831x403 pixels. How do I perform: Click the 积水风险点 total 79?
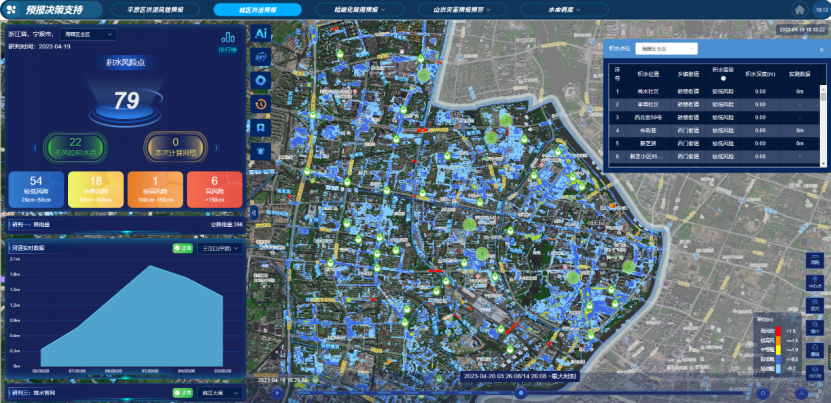(x=127, y=100)
